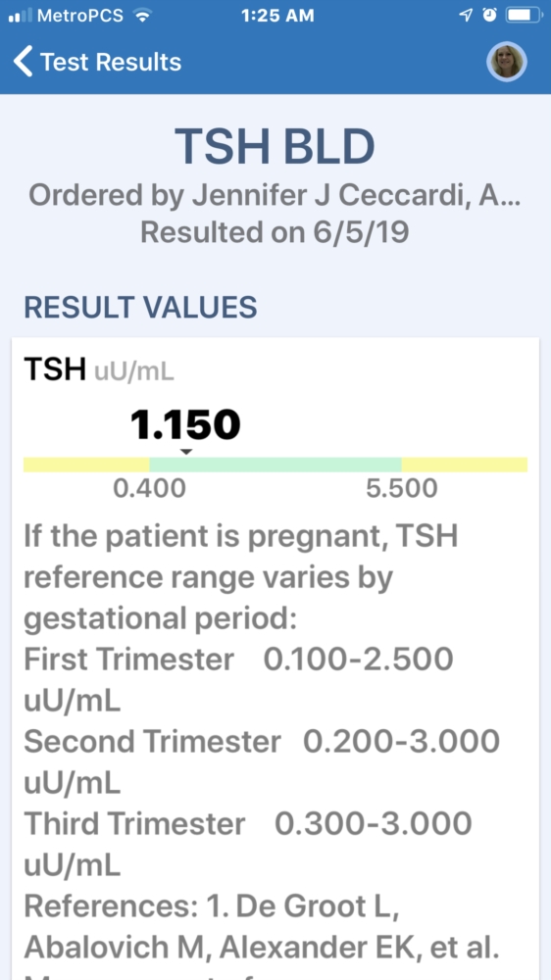The height and width of the screenshot is (980, 551).
Task: Tap the Wi-Fi status icon
Action: [142, 16]
